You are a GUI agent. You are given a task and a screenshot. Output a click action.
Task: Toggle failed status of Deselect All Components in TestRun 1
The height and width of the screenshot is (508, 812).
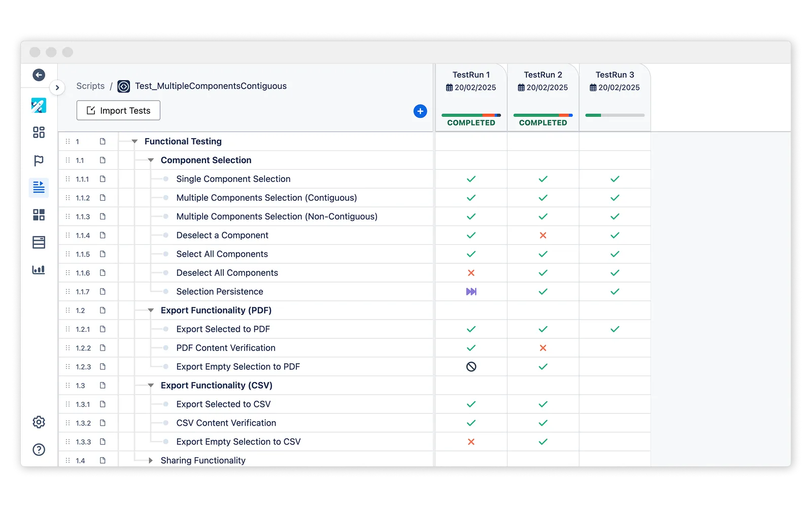click(471, 273)
